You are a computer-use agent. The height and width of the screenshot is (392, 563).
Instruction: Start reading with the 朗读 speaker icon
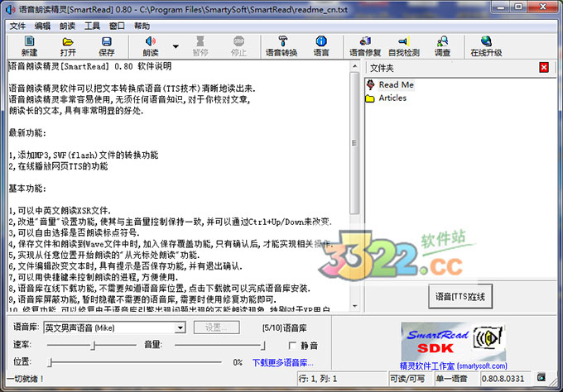(x=151, y=46)
